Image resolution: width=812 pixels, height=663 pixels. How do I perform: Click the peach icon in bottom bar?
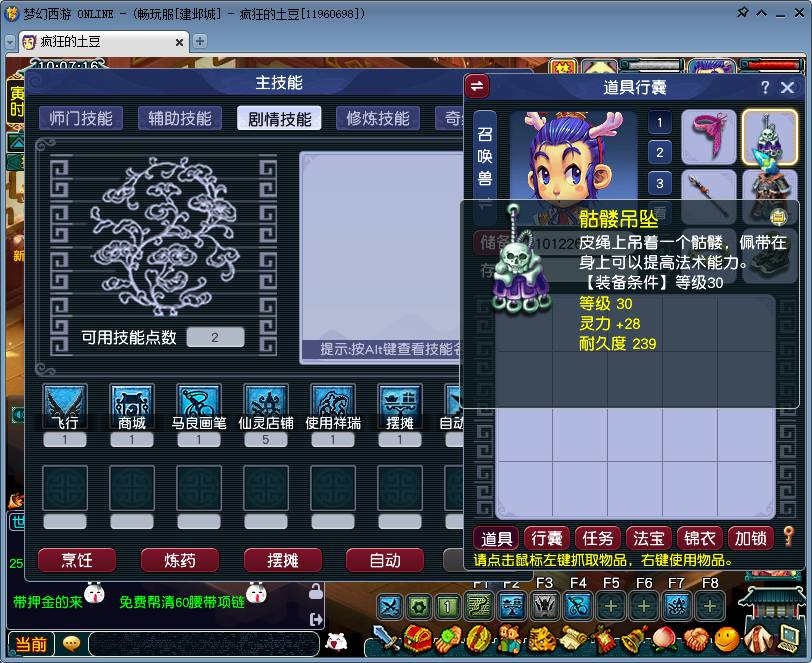665,639
